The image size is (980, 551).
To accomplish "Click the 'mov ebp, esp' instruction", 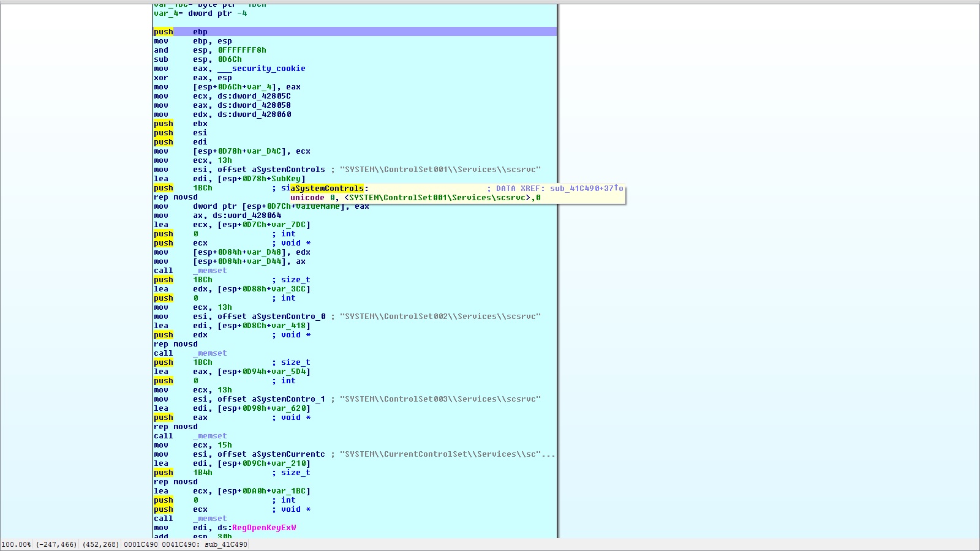I will click(193, 41).
